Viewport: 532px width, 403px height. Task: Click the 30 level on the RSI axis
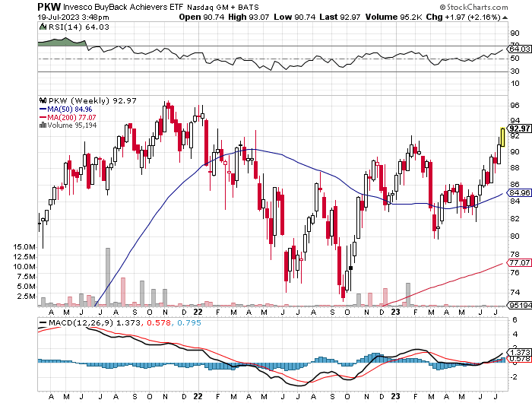point(515,71)
